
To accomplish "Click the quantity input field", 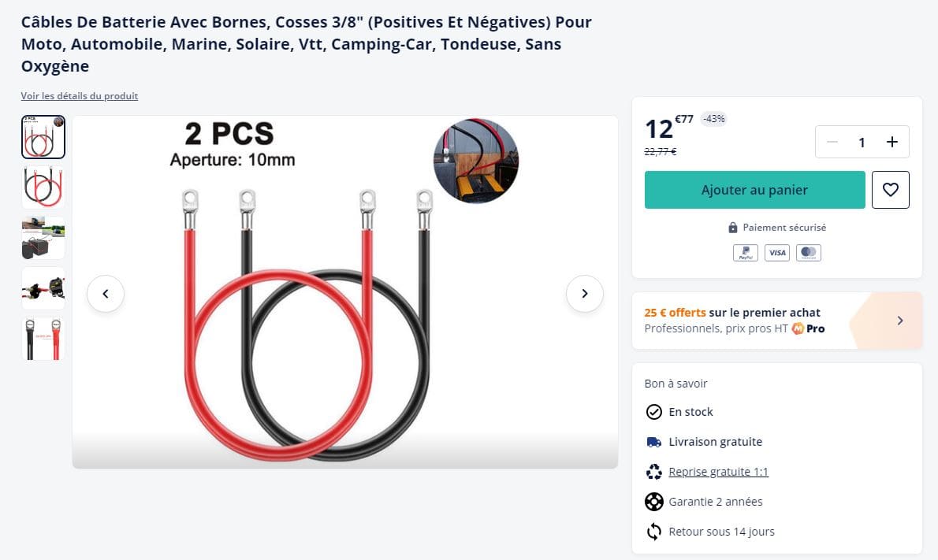I will 862,142.
